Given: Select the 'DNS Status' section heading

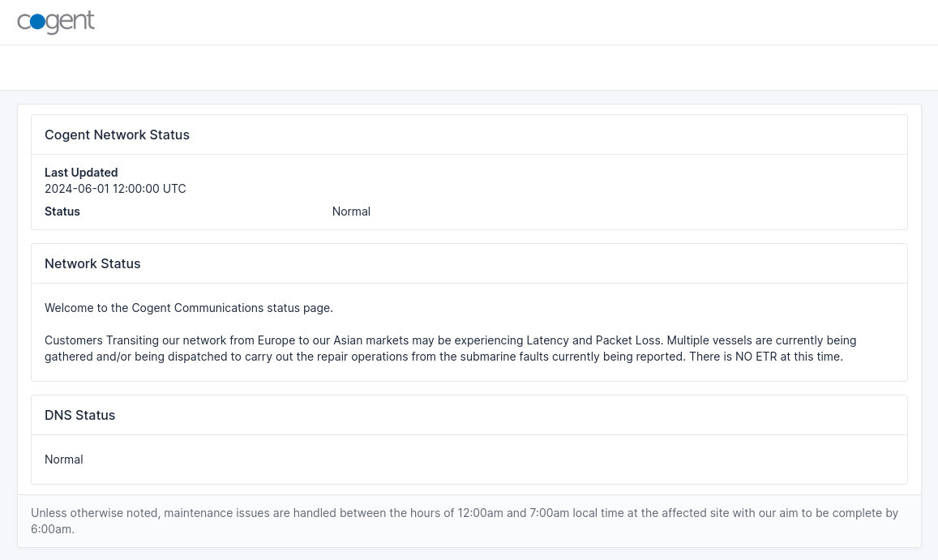Looking at the screenshot, I should 79,415.
